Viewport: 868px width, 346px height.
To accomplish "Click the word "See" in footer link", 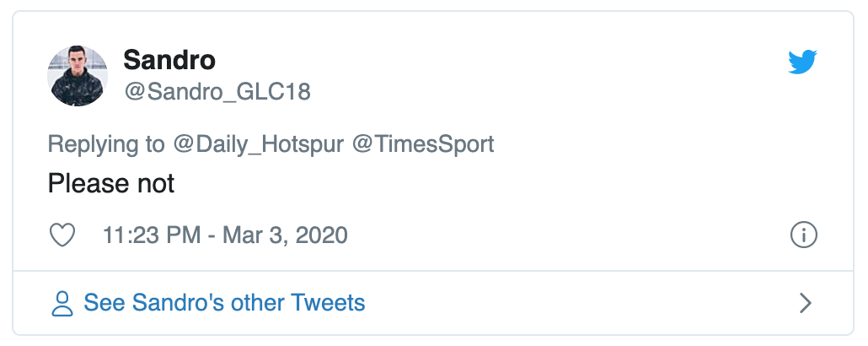I will point(104,303).
